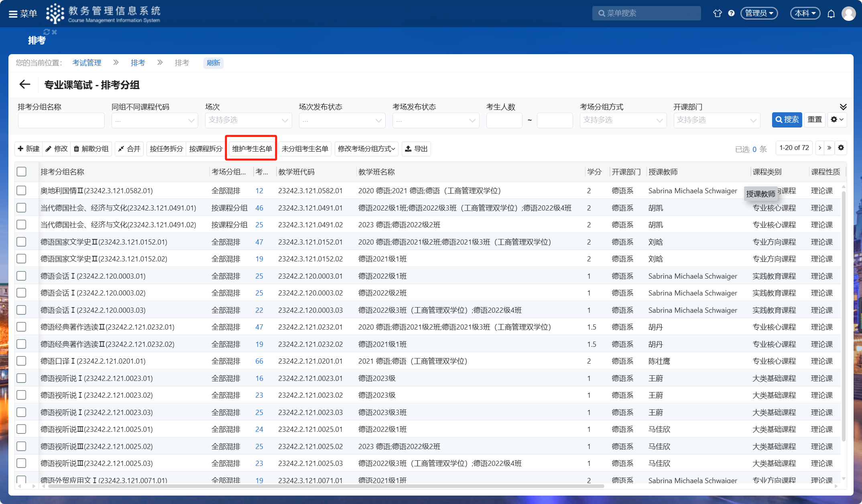Click 维护考生名单 toolbar button
The image size is (862, 504).
[252, 149]
